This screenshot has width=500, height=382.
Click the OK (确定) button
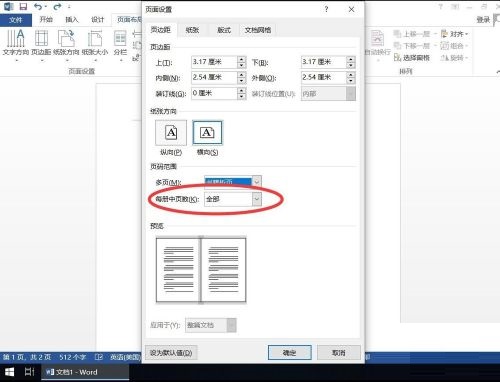290,353
